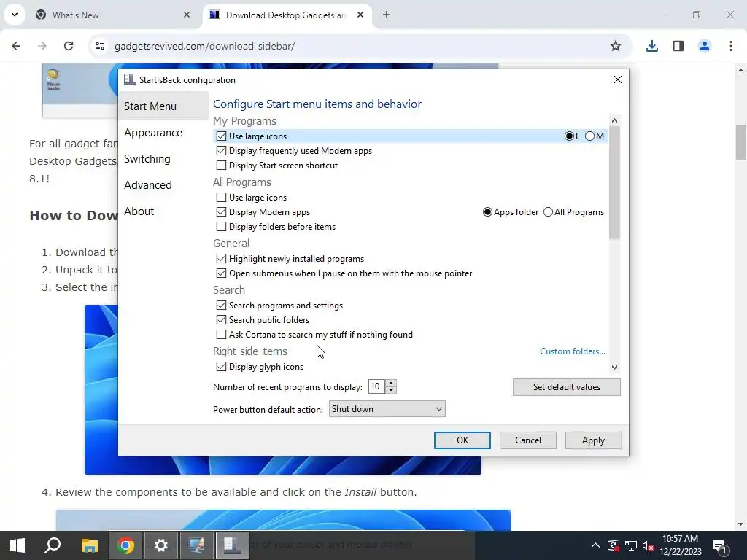
Task: Open Settings gear in taskbar
Action: (x=161, y=545)
